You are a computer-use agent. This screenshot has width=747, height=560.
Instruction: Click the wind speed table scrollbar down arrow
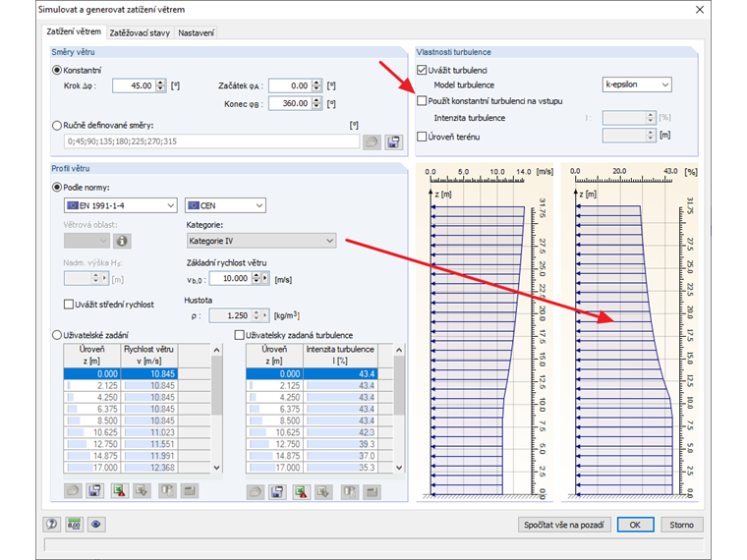(x=217, y=468)
